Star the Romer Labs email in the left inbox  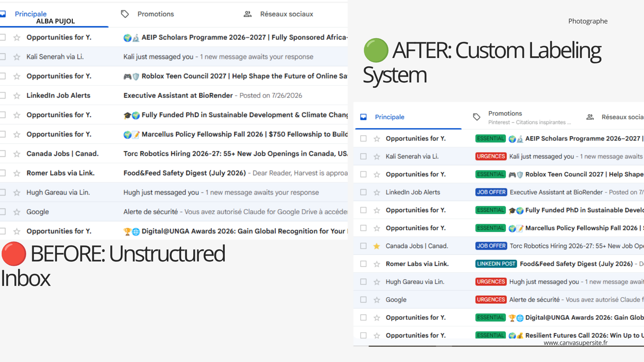pyautogui.click(x=17, y=173)
